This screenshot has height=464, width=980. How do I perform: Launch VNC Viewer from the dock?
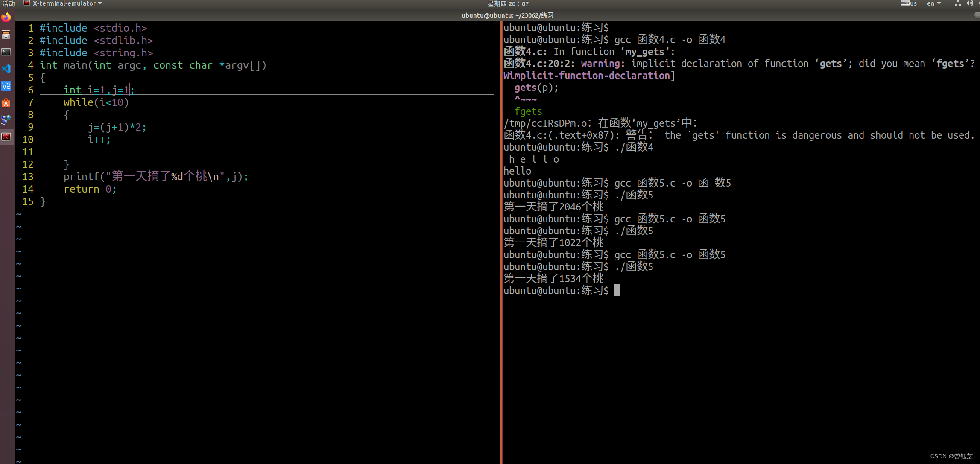pos(6,86)
